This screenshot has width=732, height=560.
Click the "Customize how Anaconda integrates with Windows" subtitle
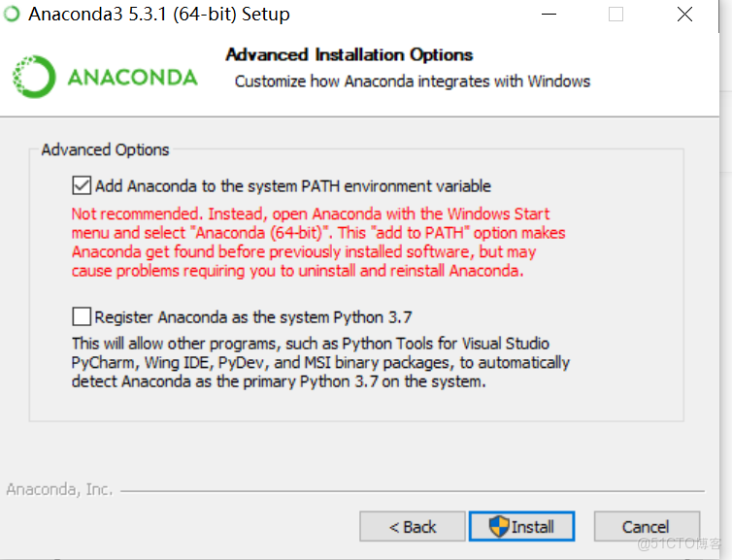413,82
